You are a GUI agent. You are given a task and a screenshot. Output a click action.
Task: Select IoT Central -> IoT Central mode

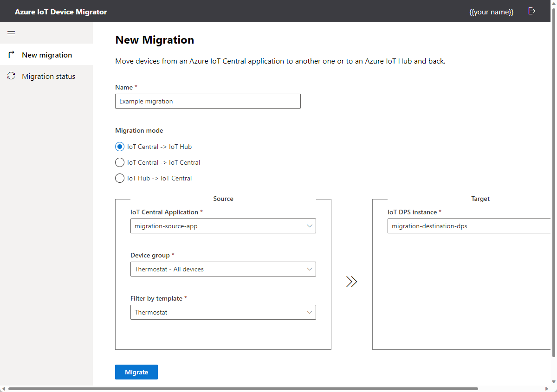(119, 162)
